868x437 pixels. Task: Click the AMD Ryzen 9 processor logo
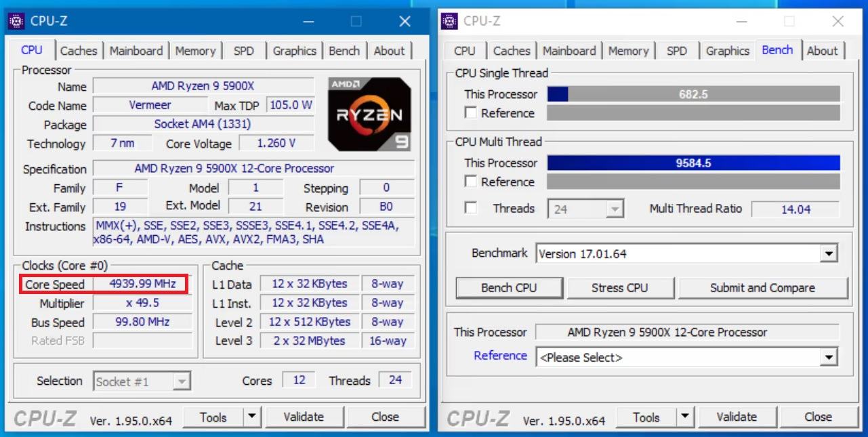pos(369,114)
